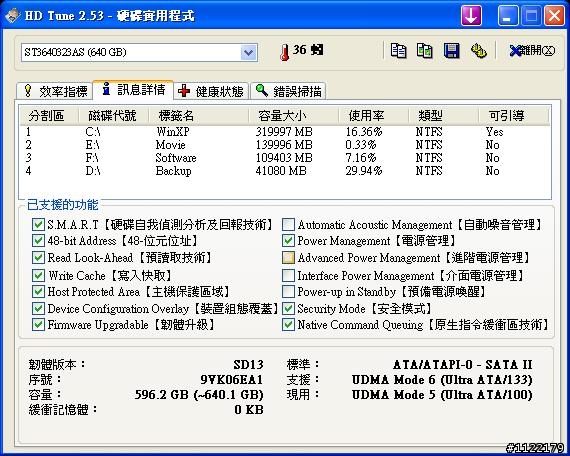Select the WinXP partition label

173,132
